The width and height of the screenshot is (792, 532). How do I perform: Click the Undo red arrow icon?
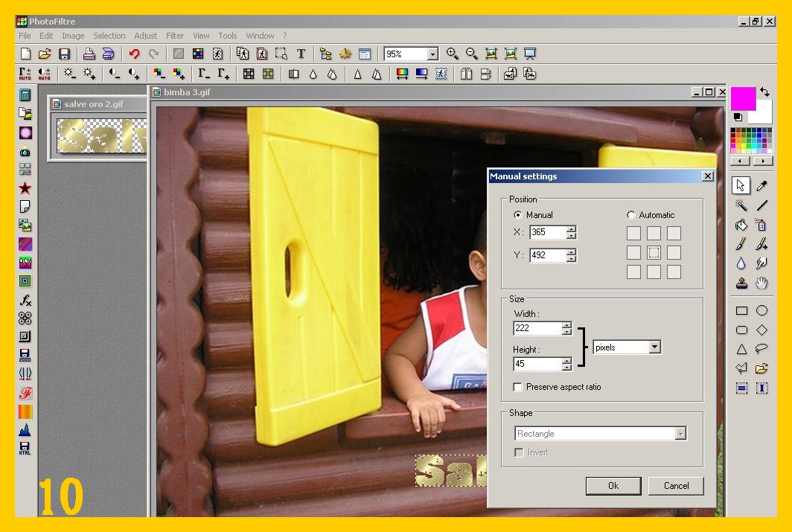[134, 54]
